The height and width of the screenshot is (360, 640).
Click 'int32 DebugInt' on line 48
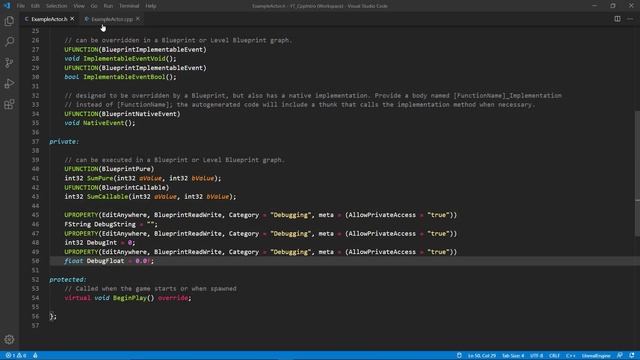(x=91, y=242)
